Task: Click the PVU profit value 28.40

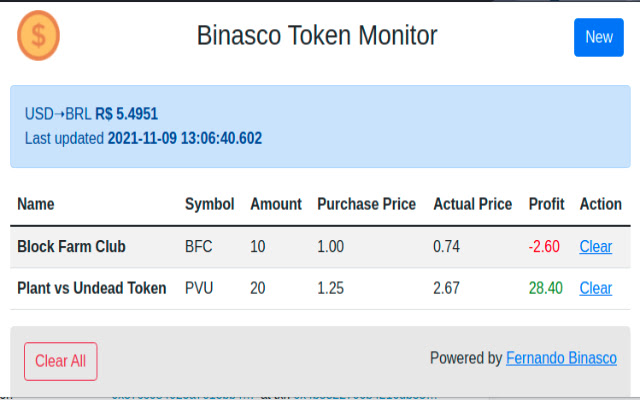Action: pyautogui.click(x=545, y=288)
